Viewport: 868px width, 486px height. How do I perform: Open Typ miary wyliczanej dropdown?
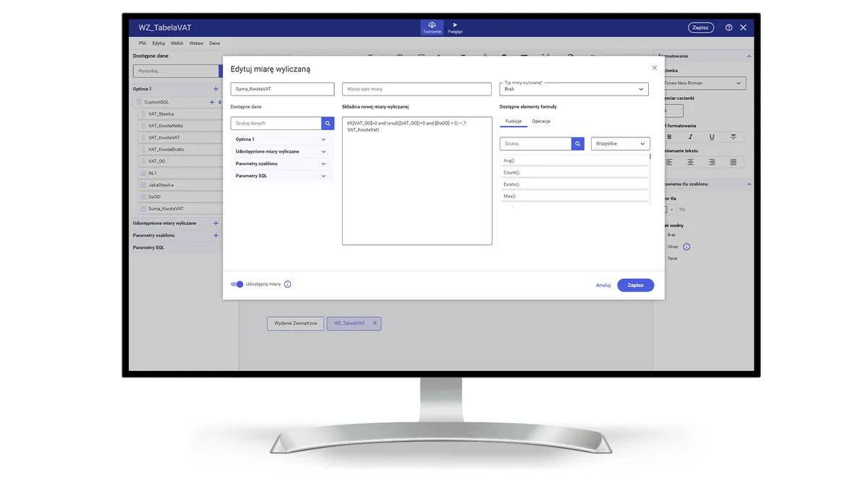point(574,89)
